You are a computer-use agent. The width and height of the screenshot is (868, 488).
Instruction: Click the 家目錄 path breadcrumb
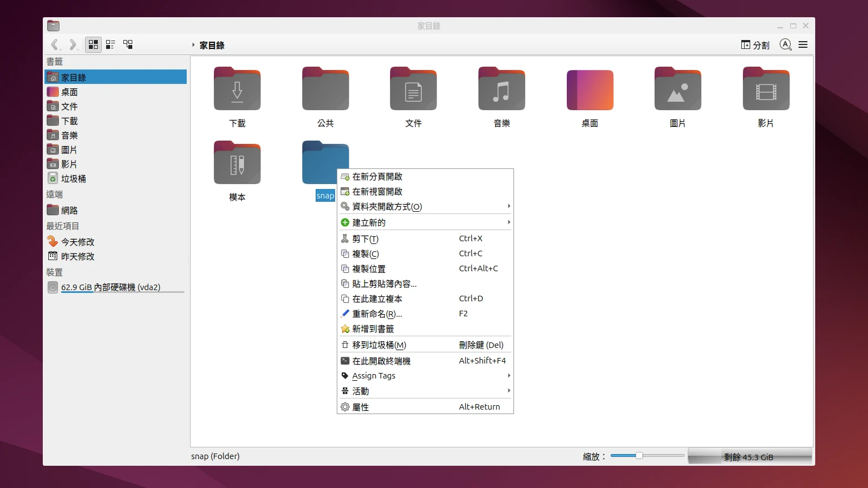point(212,45)
